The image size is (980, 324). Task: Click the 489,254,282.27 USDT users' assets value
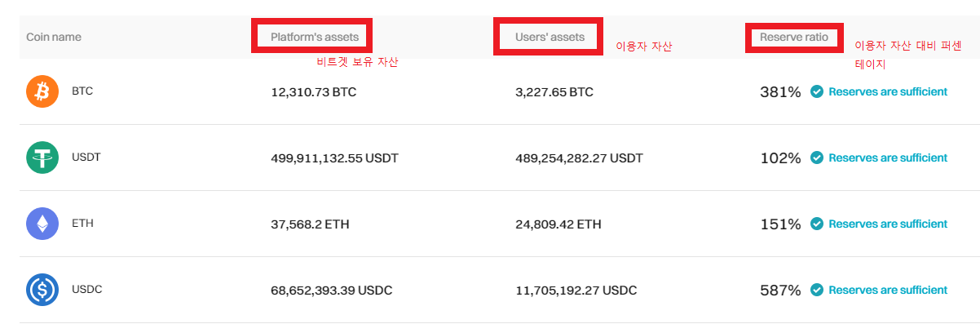click(x=579, y=158)
